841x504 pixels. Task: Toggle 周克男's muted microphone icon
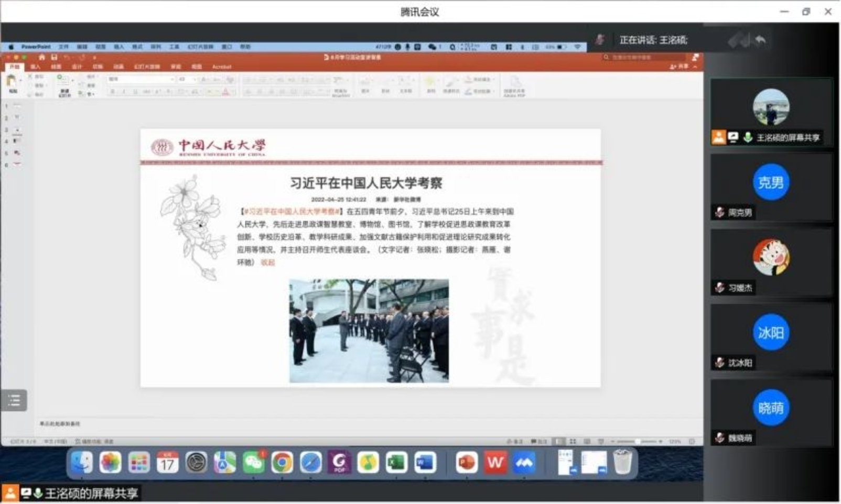[x=720, y=212]
